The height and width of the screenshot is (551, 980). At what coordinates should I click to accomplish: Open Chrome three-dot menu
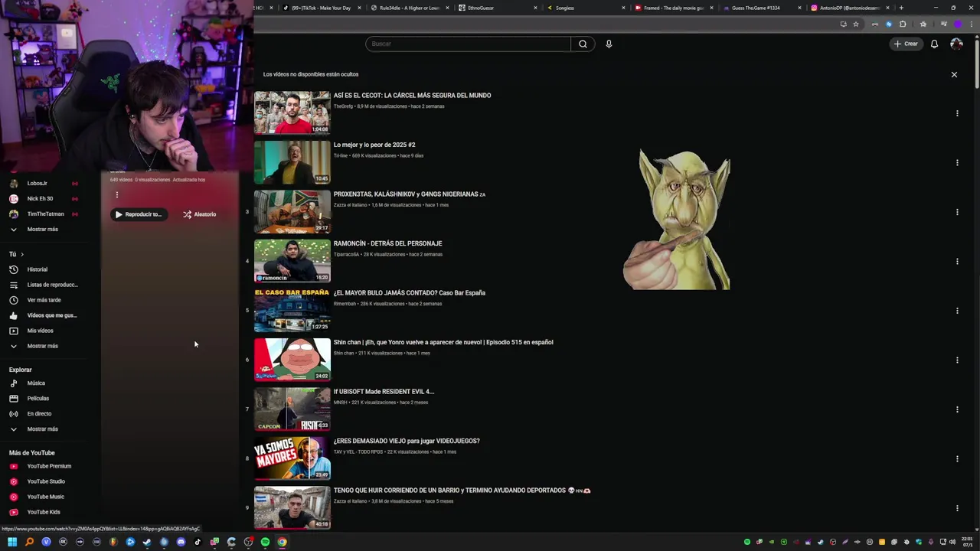pyautogui.click(x=971, y=24)
